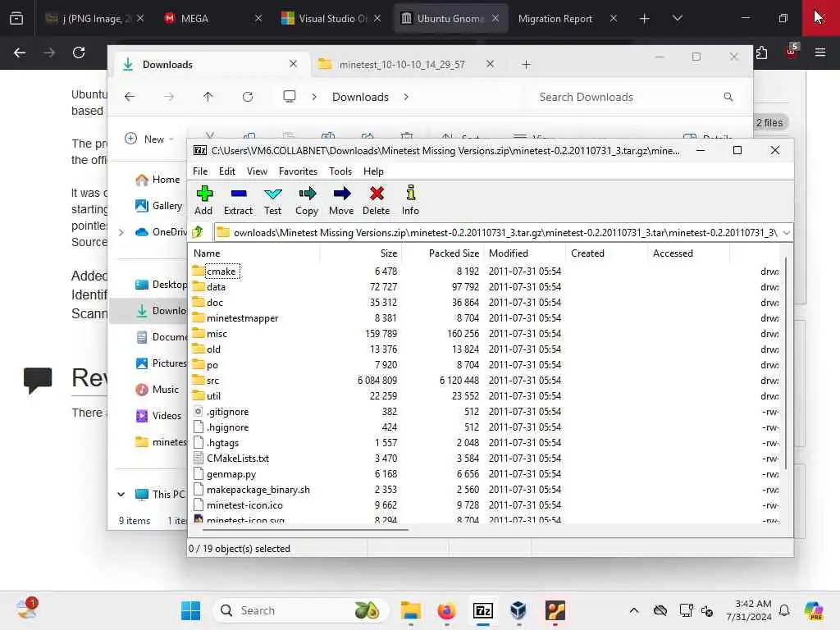The image size is (840, 630).
Task: Switch to the Migration Report browser tab
Action: [x=567, y=19]
